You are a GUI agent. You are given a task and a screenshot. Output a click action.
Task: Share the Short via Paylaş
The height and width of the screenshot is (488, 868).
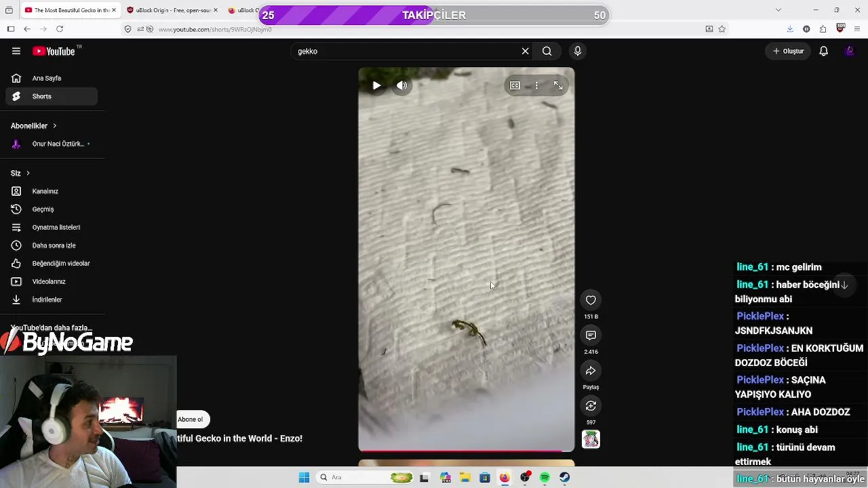591,371
